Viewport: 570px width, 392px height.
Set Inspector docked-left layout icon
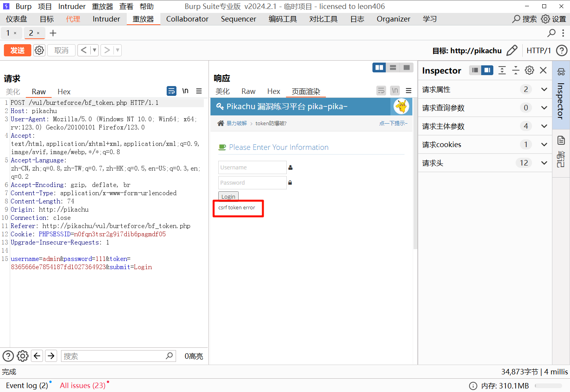tap(475, 70)
